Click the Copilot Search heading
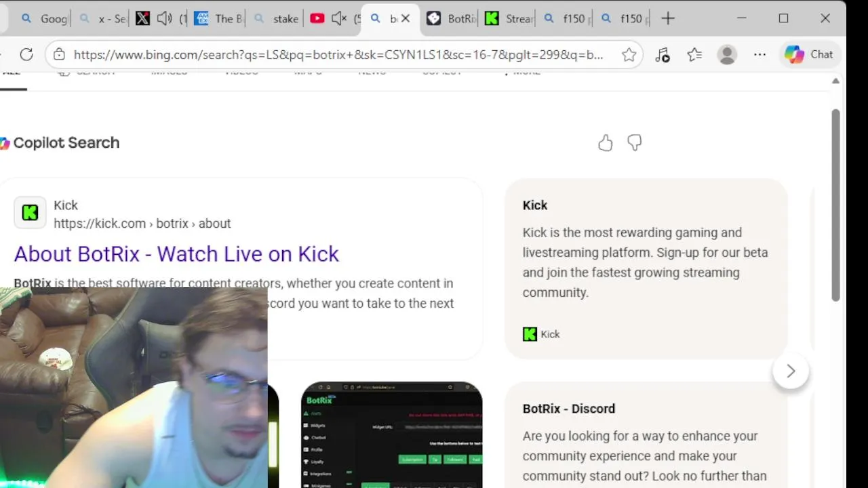Viewport: 868px width, 488px height. point(66,142)
